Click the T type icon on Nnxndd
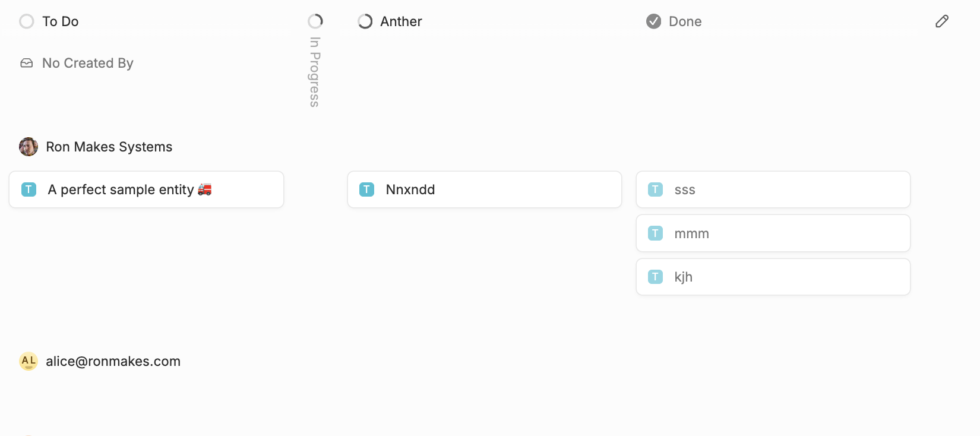This screenshot has width=980, height=436. click(x=367, y=189)
